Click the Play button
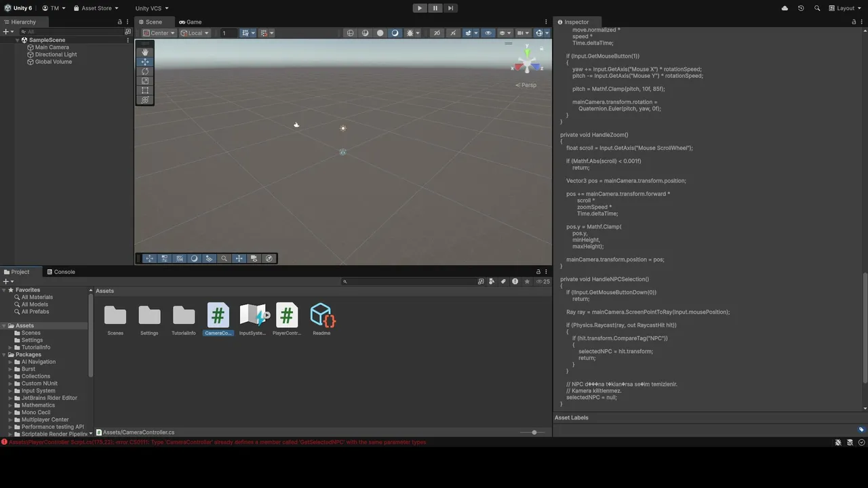Screen dimensions: 868x488 pos(420,8)
